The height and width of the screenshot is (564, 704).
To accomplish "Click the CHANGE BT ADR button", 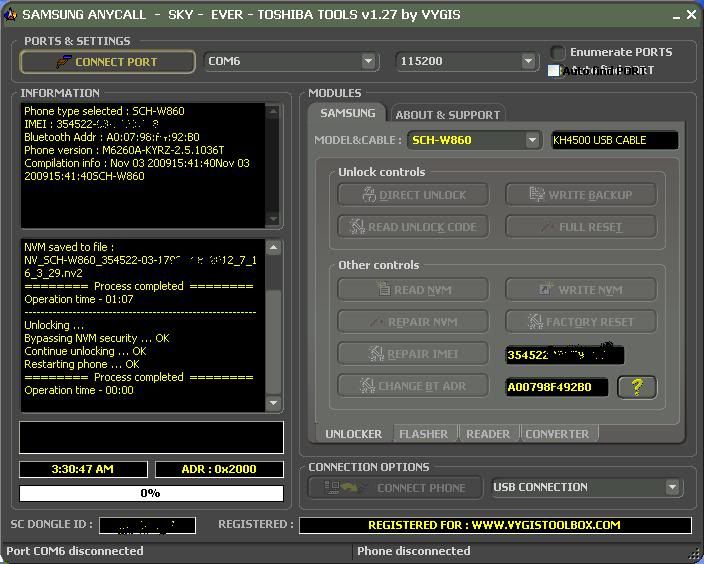I will pyautogui.click(x=413, y=386).
